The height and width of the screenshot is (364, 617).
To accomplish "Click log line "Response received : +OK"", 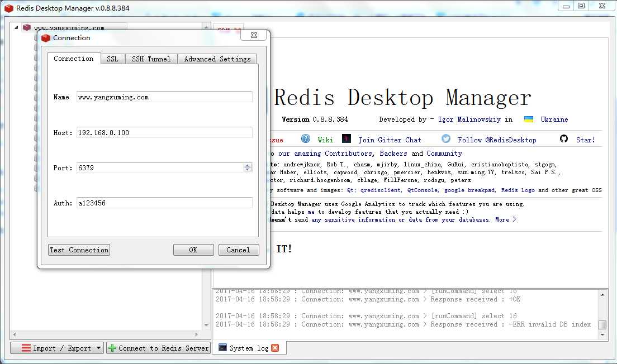I will point(368,299).
